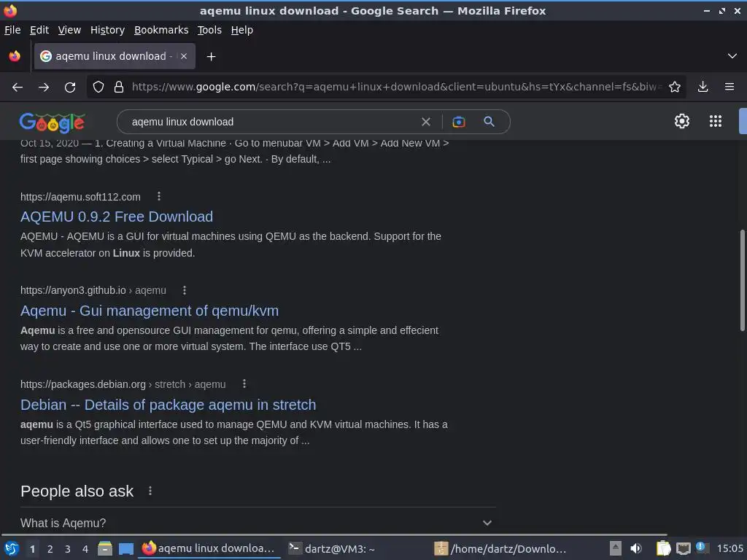747x560 pixels.
Task: Switch to /home/dartz/Downloads window in taskbar
Action: [501, 548]
